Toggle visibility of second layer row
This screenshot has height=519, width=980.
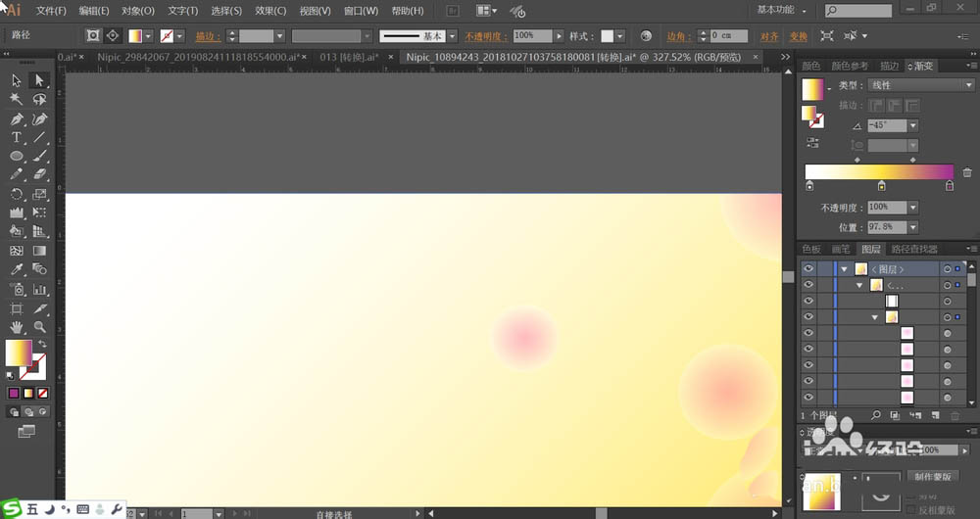(808, 285)
